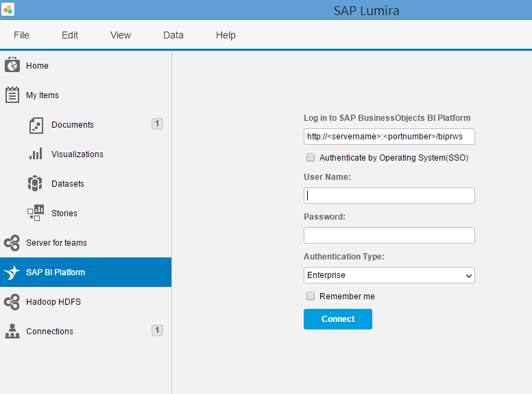Open the Data menu
The image size is (532, 394).
pos(173,35)
